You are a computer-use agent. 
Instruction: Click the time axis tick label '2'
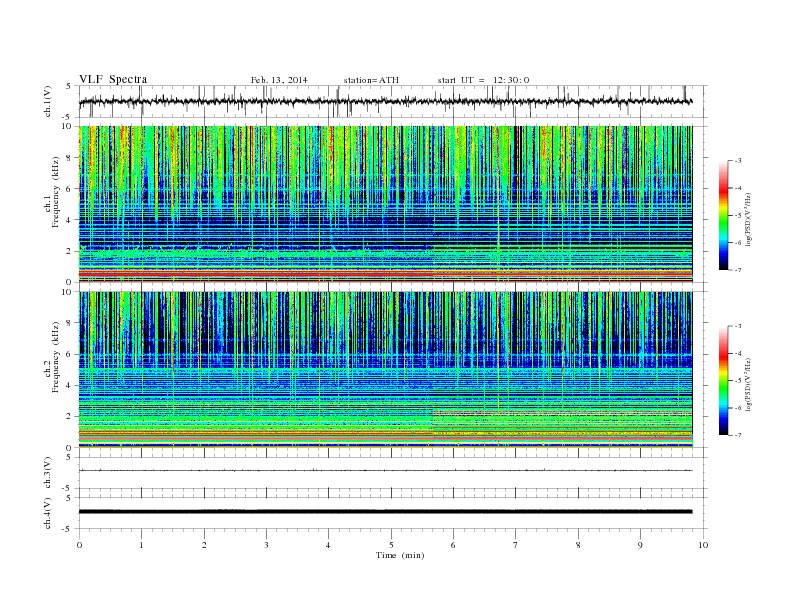point(204,545)
